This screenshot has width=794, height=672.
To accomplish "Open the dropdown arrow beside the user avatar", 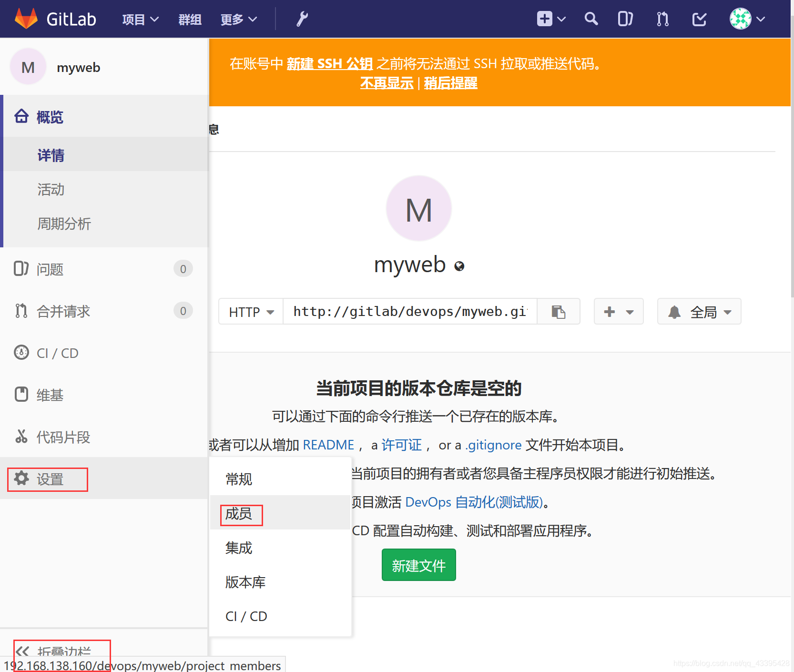I will point(761,19).
